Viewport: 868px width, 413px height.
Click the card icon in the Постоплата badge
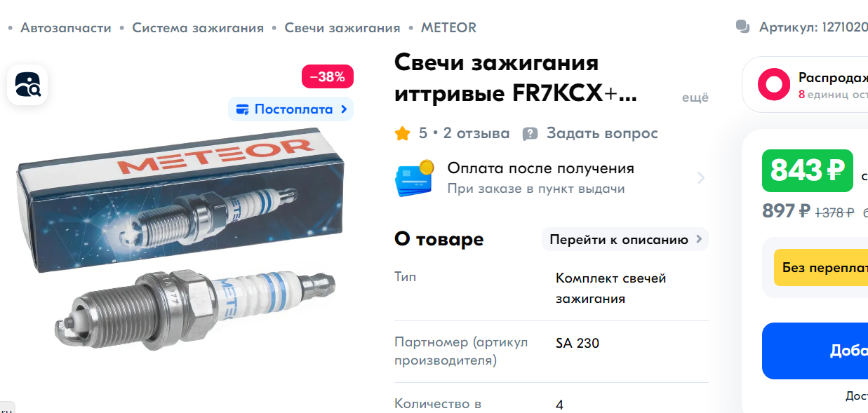[243, 109]
